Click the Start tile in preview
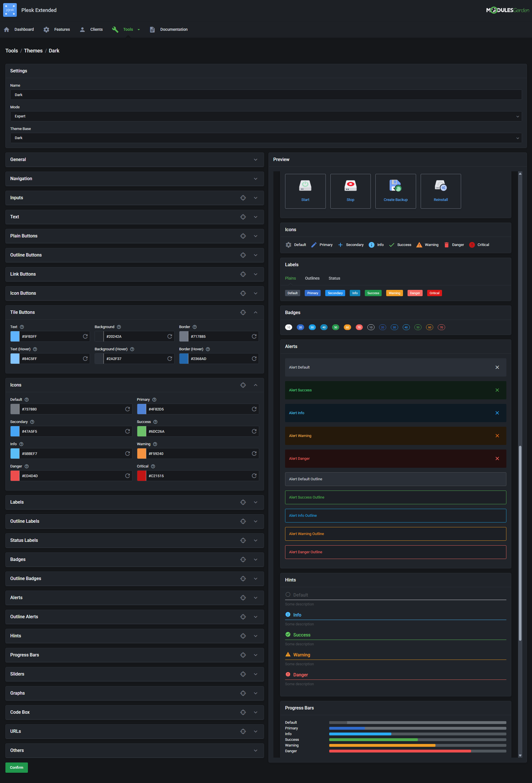532x783 pixels. (x=305, y=191)
